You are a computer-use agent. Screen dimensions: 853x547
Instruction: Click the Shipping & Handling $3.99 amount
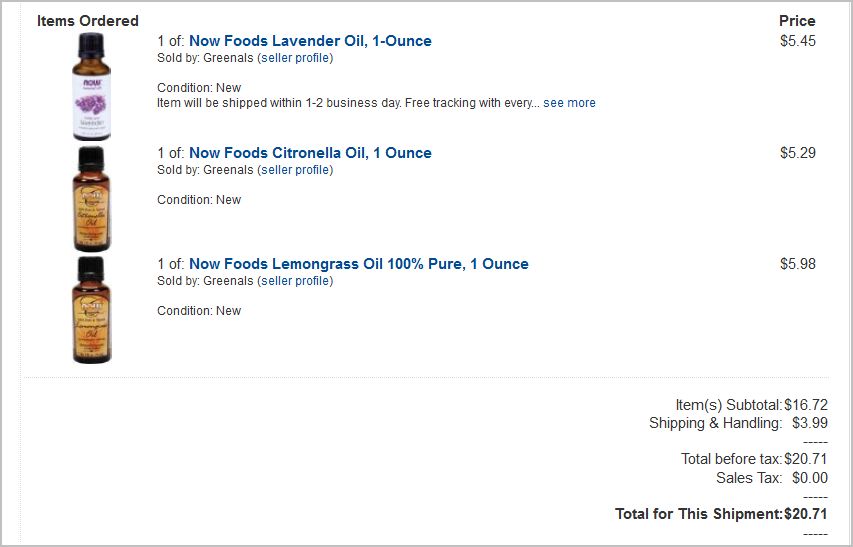point(810,423)
